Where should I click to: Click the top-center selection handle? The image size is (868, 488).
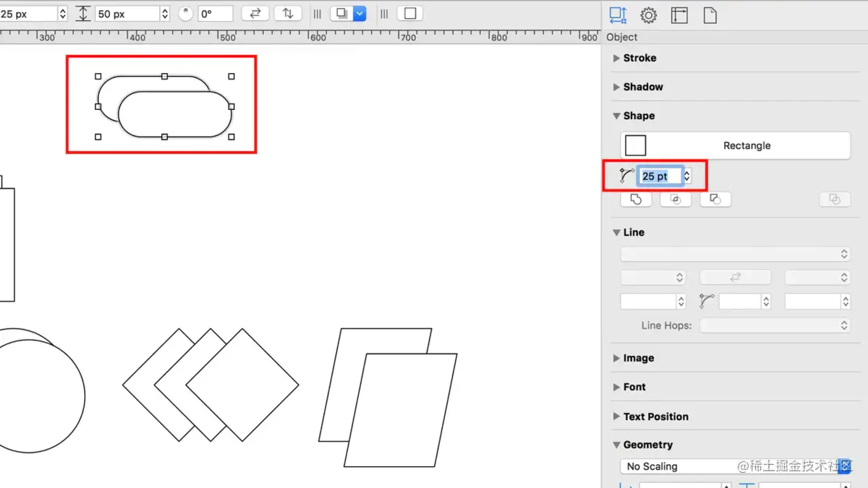[165, 76]
